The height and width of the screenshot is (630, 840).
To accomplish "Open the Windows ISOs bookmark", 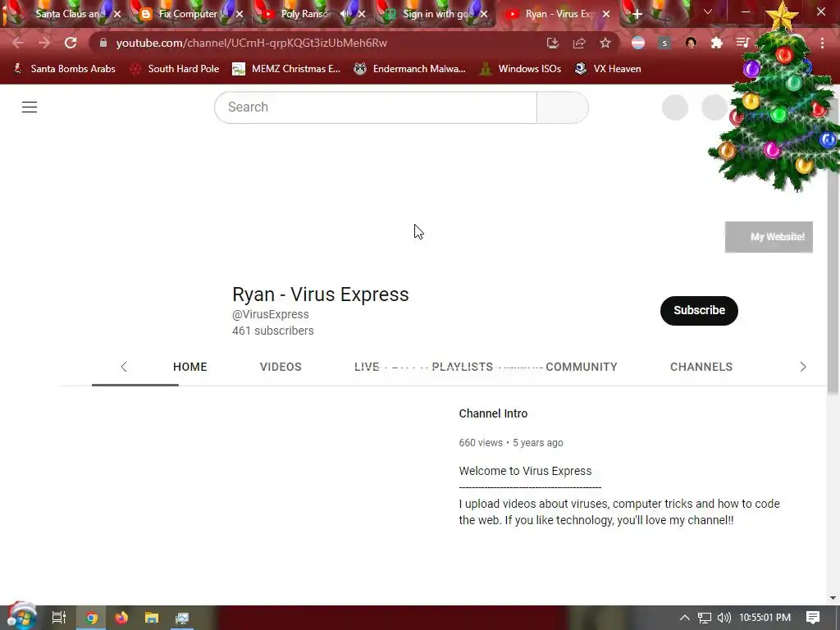I will [x=521, y=69].
